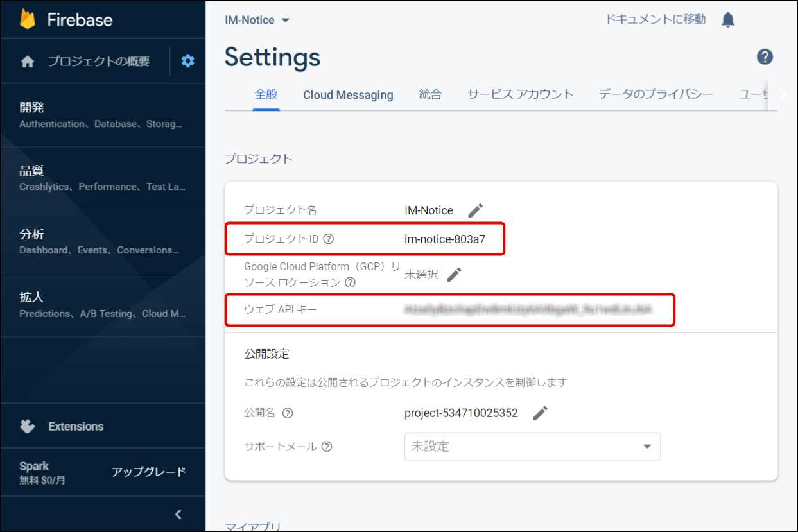This screenshot has height=532, width=798.
Task: Open project settings gear icon
Action: point(187,61)
